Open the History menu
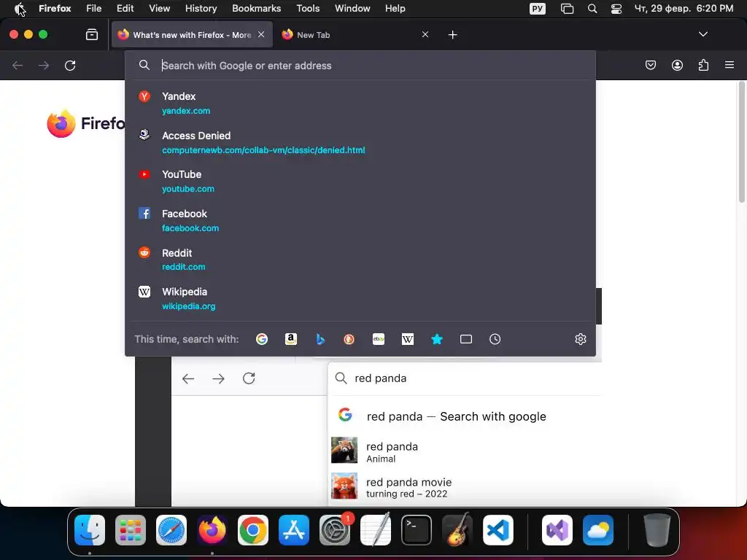747x560 pixels. tap(201, 9)
